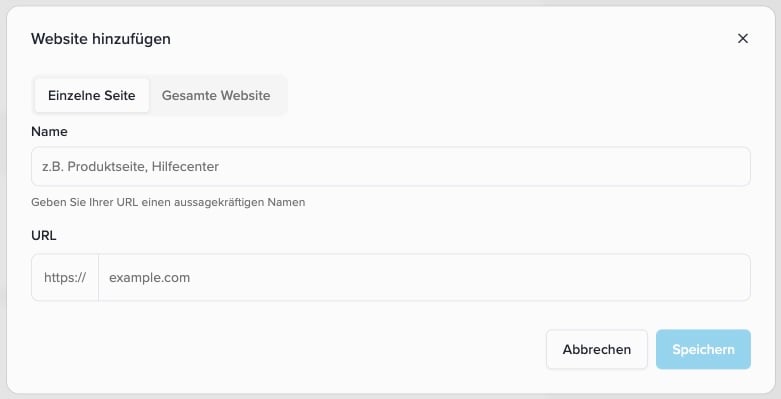Cancel with the Abbrechen button
Viewport: 781px width, 399px height.
pyautogui.click(x=597, y=349)
